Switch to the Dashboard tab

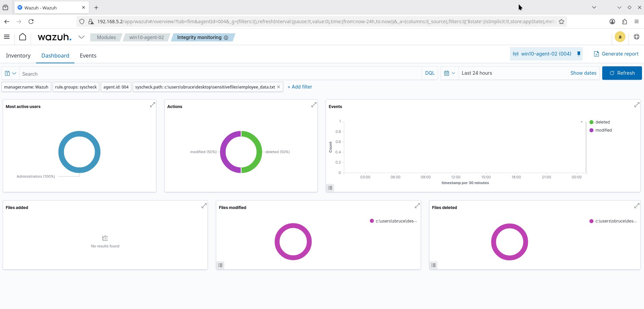pos(55,56)
